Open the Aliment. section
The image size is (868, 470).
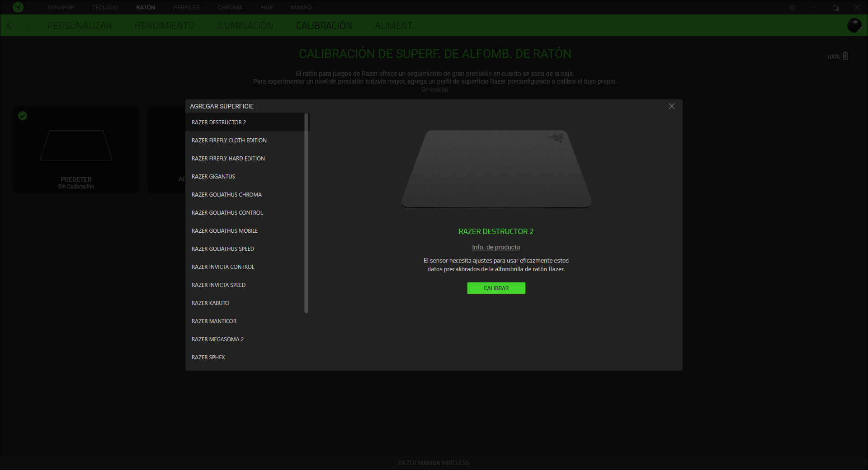tap(394, 26)
